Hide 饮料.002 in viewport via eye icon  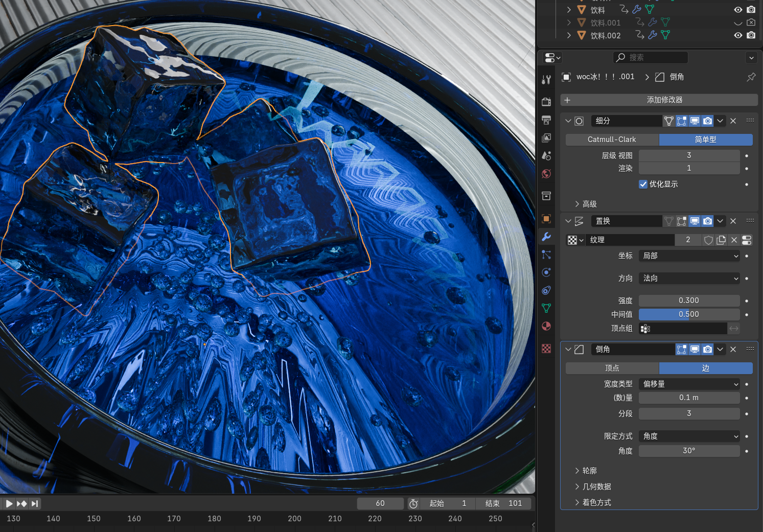click(738, 35)
